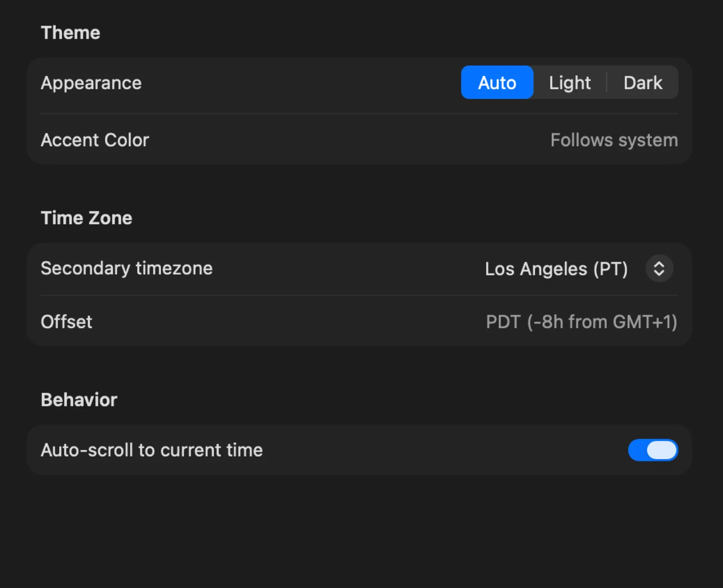Click the Accent Color label
723x588 pixels.
(x=95, y=140)
